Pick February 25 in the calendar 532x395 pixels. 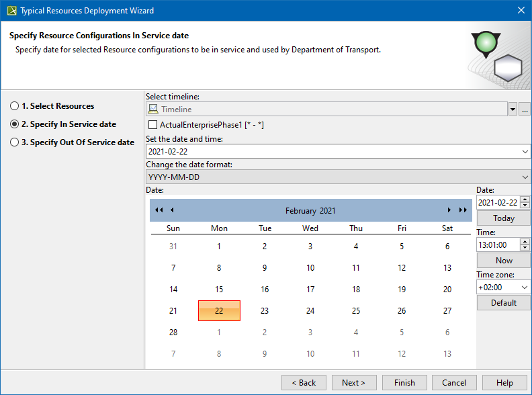click(356, 311)
